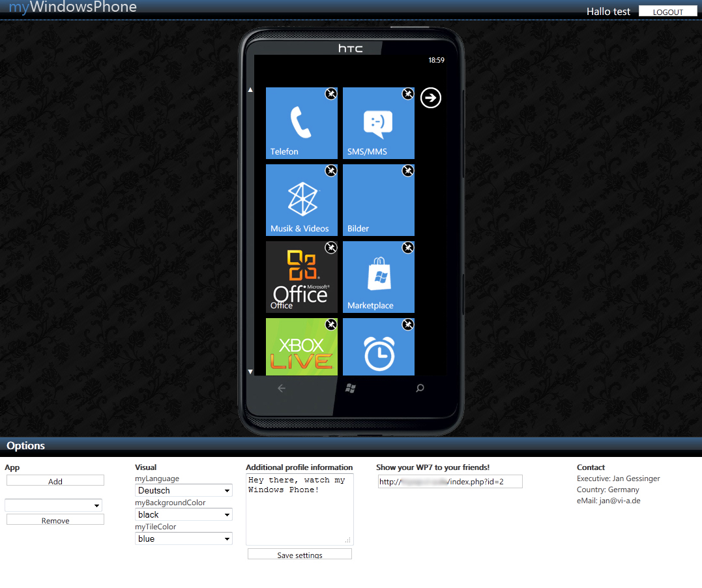This screenshot has width=702, height=588.
Task: Click the myWindowsPhone logo title
Action: 72,7
